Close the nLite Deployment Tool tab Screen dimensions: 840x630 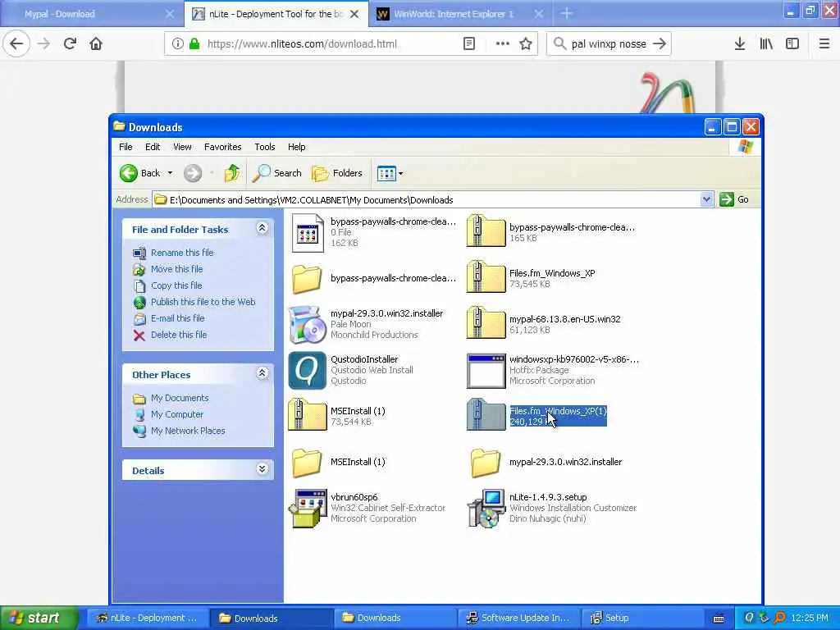click(x=354, y=14)
